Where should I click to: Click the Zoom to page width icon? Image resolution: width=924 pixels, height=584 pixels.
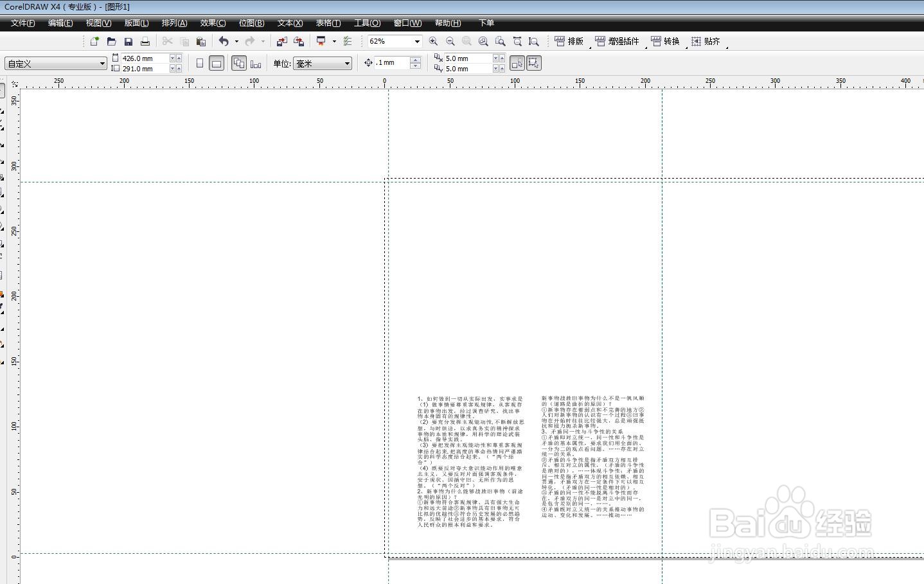[x=517, y=41]
